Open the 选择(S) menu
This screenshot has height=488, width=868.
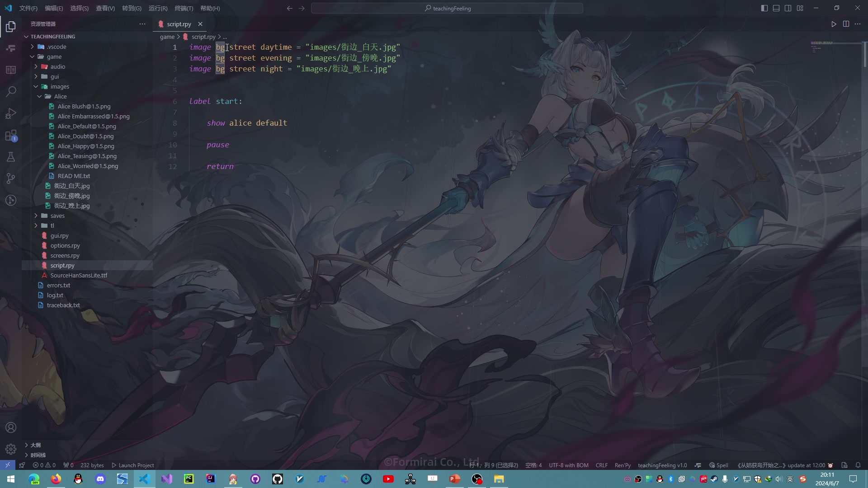coord(80,8)
